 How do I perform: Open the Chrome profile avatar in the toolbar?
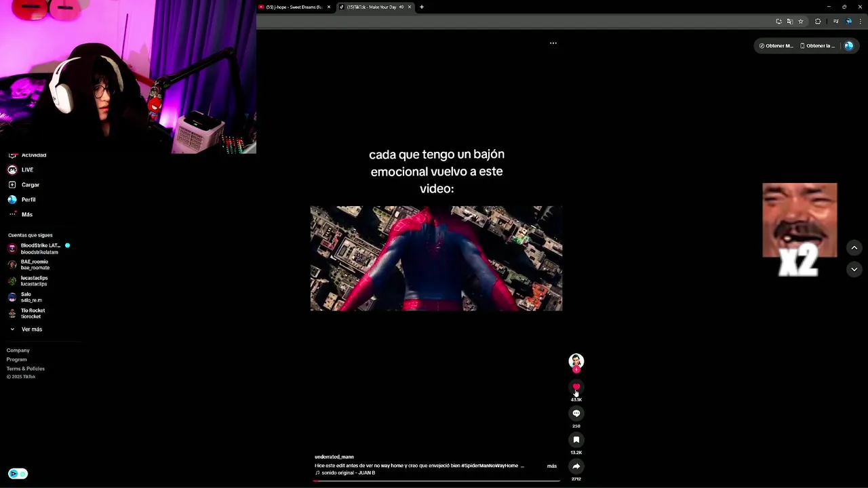tap(848, 22)
